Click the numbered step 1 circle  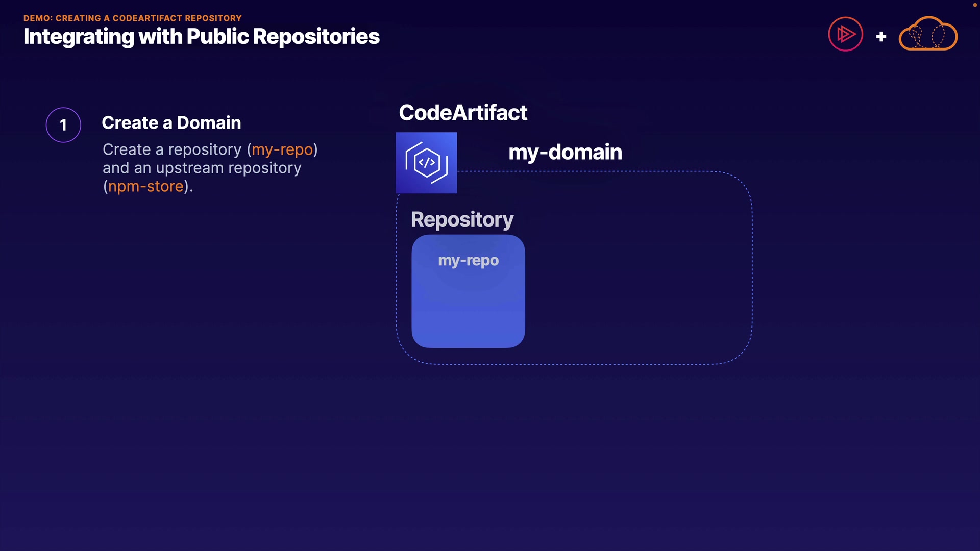pyautogui.click(x=63, y=125)
